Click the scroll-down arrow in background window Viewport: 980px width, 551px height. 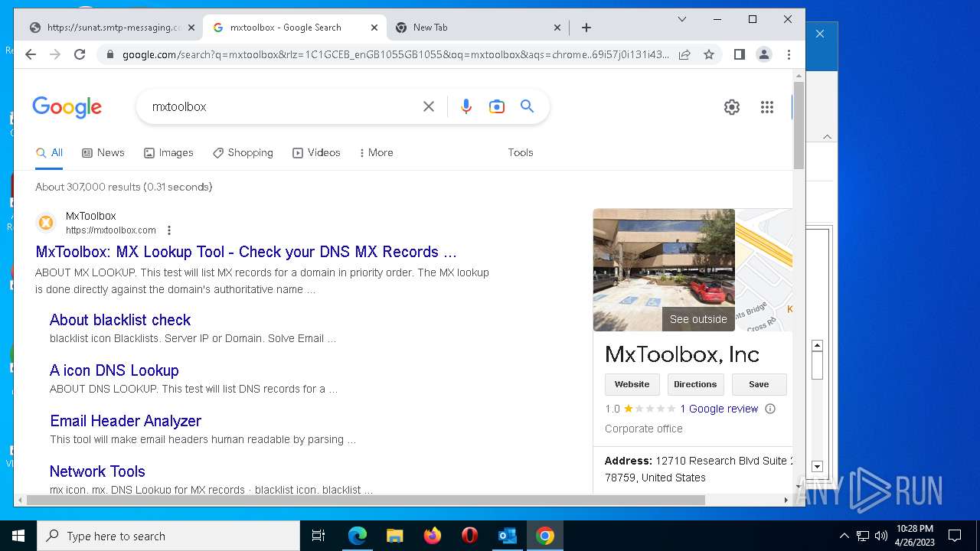[817, 467]
